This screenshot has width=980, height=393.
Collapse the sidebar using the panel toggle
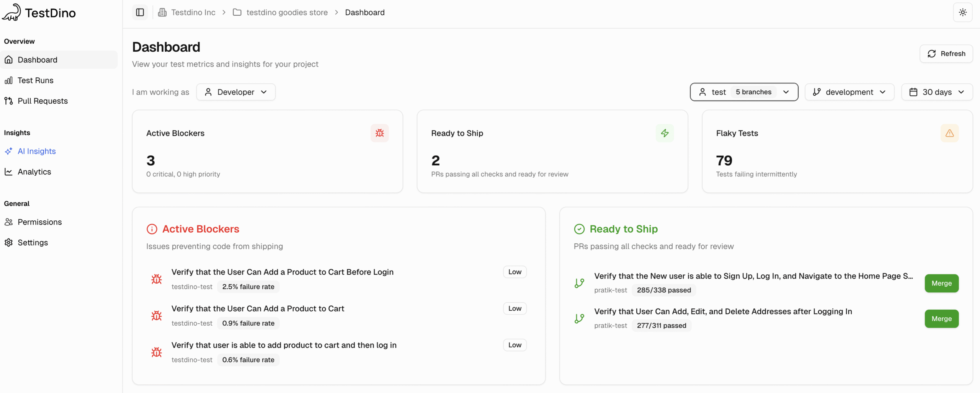[139, 12]
